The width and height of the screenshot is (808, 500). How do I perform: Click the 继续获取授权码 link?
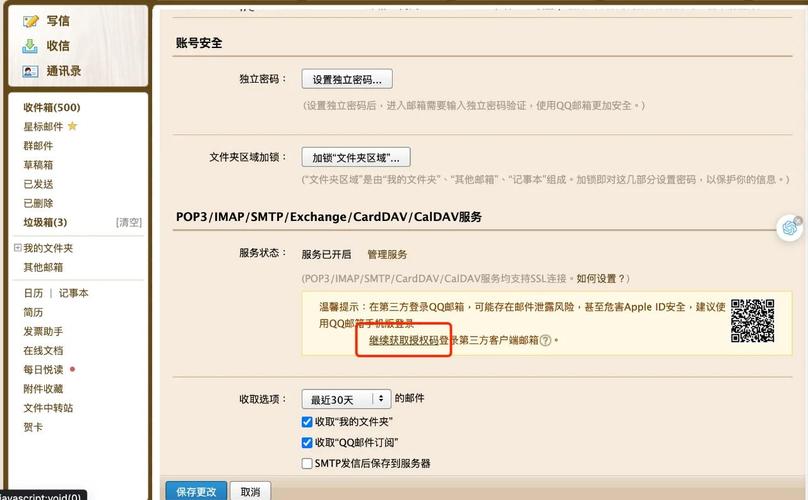click(403, 340)
